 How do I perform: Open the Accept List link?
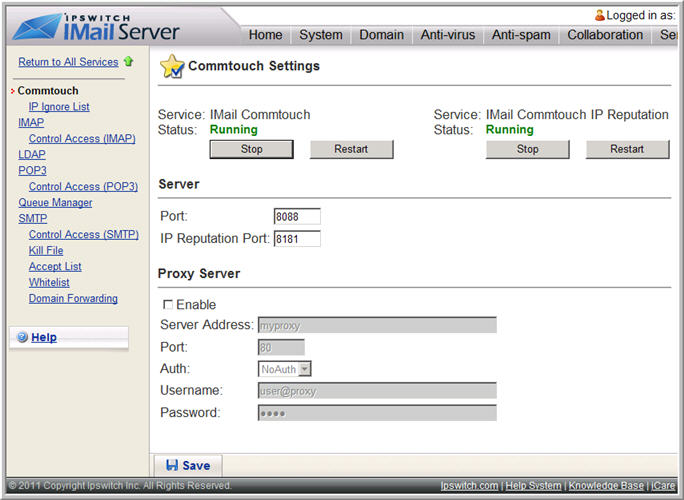tap(55, 267)
